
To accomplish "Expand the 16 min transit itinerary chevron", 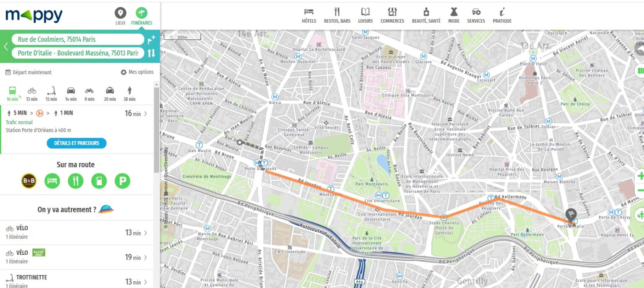I will click(145, 113).
